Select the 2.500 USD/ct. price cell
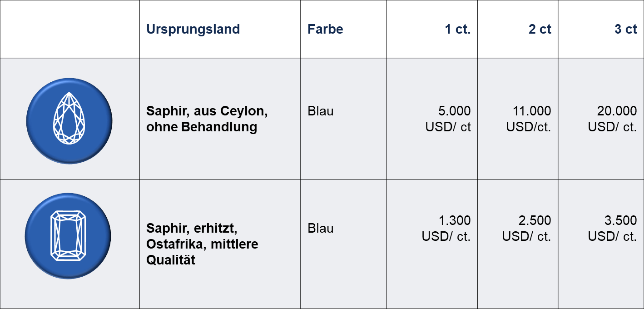 click(527, 229)
